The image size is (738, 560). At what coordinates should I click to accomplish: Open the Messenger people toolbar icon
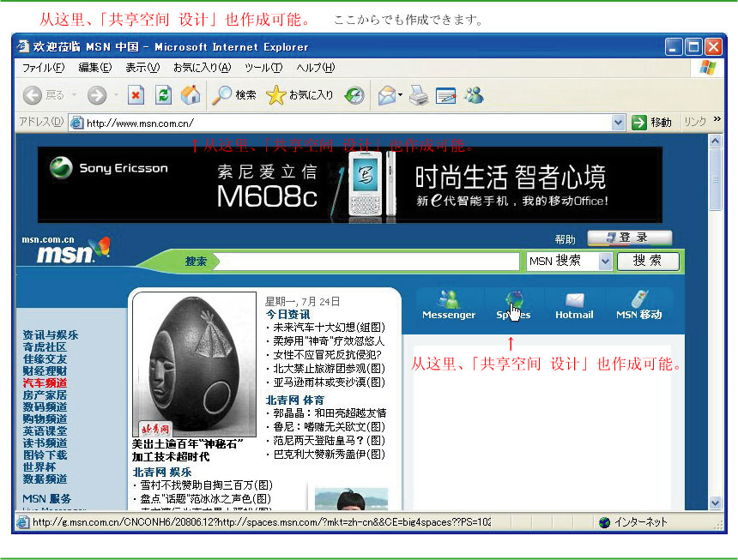pyautogui.click(x=474, y=95)
